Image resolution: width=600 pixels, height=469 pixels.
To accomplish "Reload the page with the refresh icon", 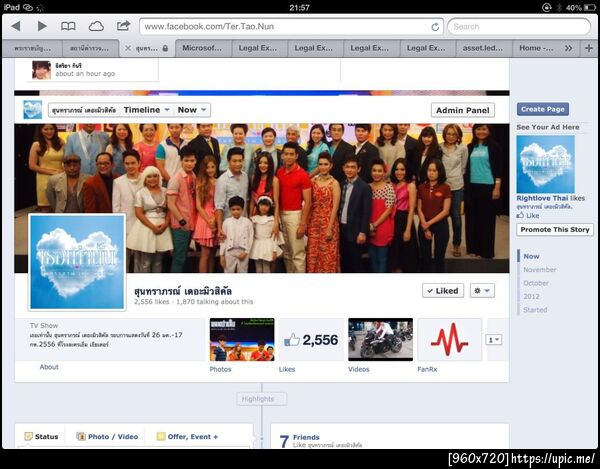I will click(435, 27).
